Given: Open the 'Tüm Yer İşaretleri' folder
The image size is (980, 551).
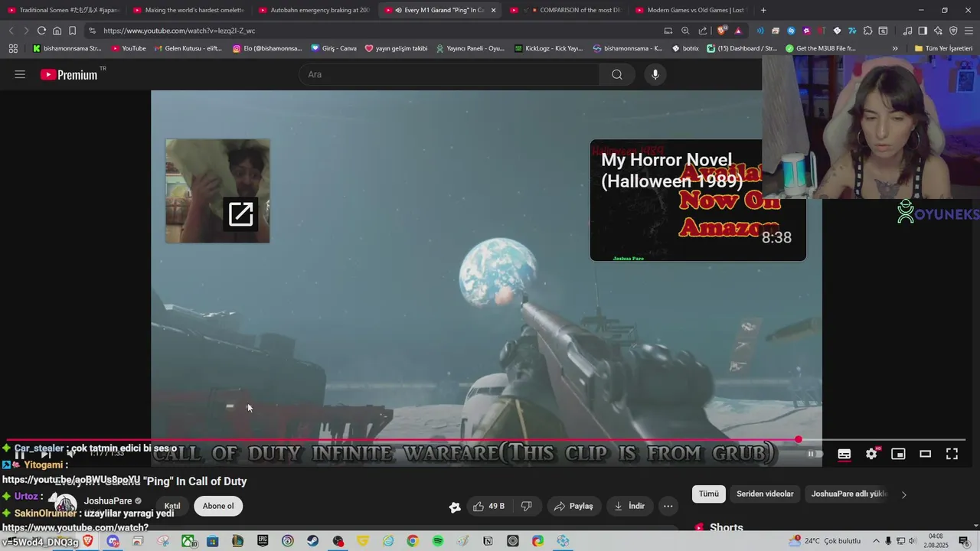Looking at the screenshot, I should [943, 48].
